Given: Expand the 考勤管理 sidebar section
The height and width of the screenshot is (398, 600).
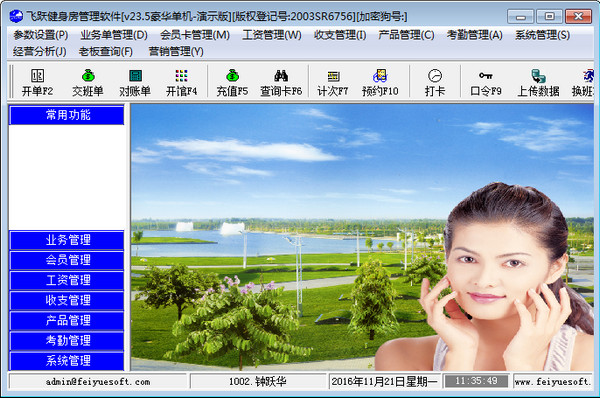Looking at the screenshot, I should coord(67,341).
